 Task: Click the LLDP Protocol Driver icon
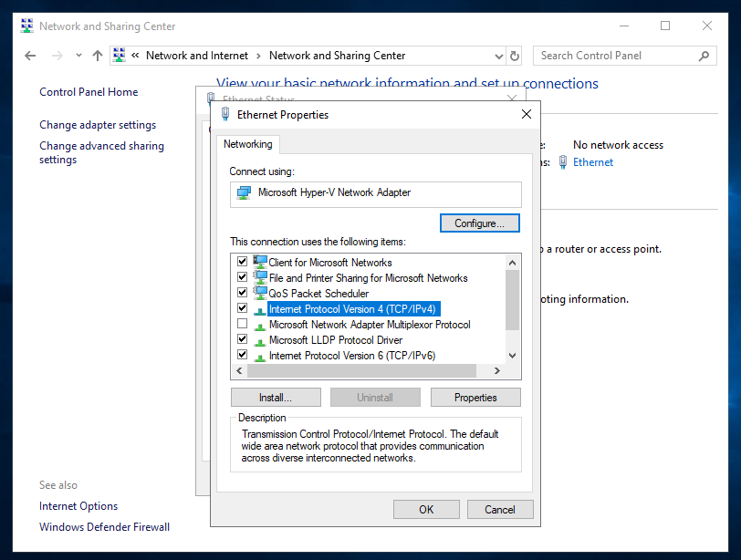click(259, 341)
